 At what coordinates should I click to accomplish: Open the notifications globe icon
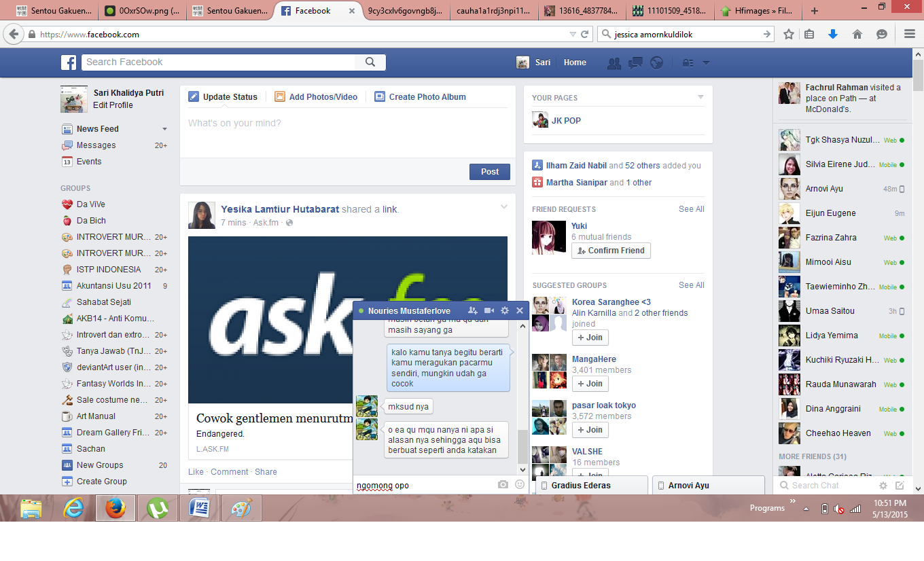tap(656, 62)
